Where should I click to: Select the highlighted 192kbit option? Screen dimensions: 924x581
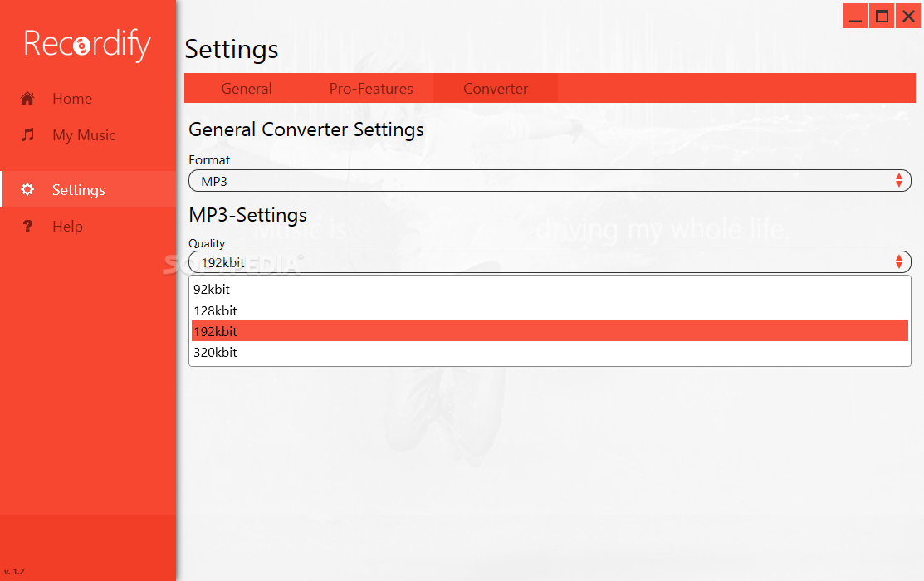pos(550,331)
